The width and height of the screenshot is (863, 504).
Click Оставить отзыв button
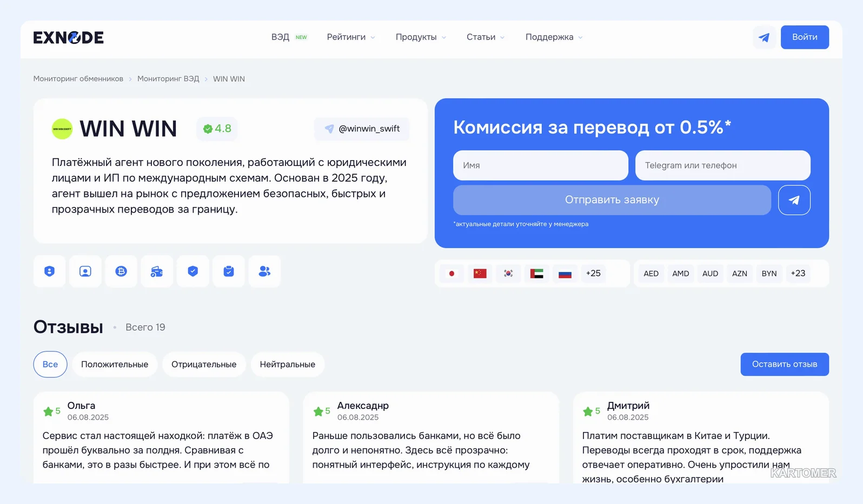(785, 364)
